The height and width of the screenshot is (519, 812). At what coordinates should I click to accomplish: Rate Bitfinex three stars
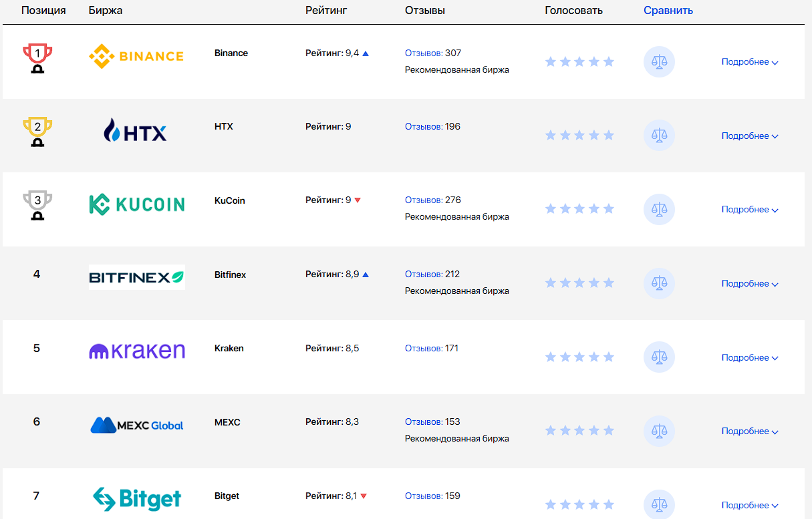(x=579, y=283)
